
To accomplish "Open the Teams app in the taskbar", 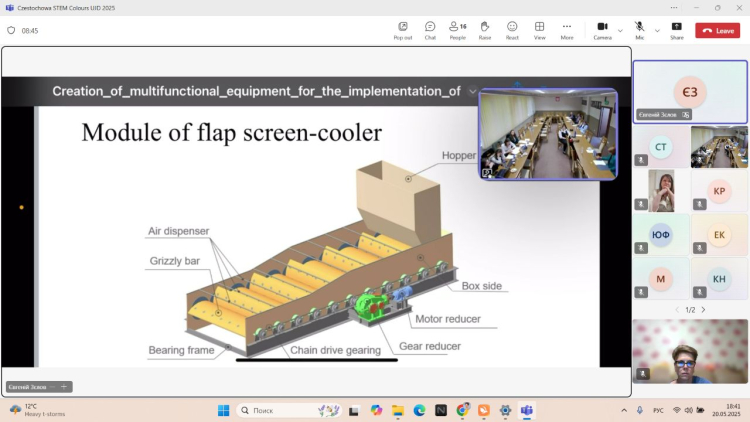I will pos(527,410).
